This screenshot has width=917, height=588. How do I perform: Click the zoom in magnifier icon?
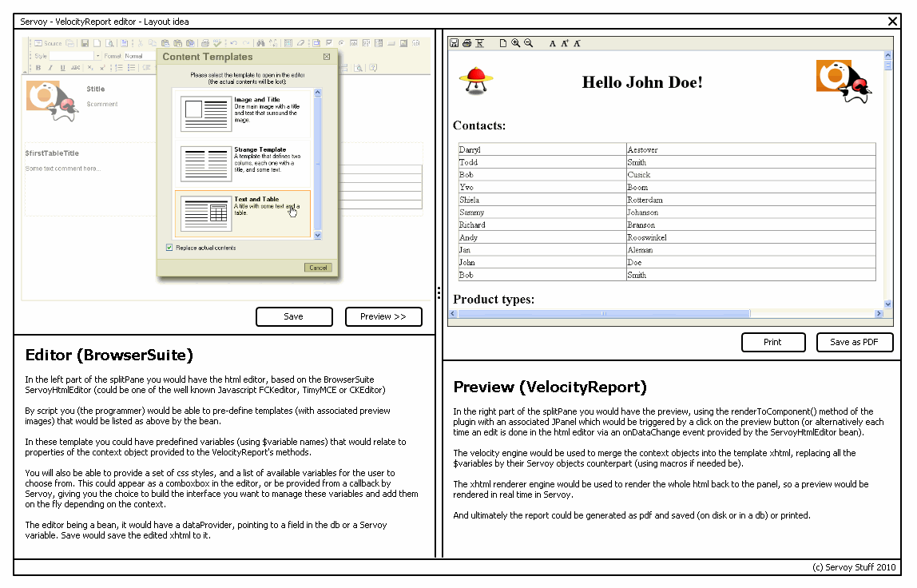pos(516,43)
